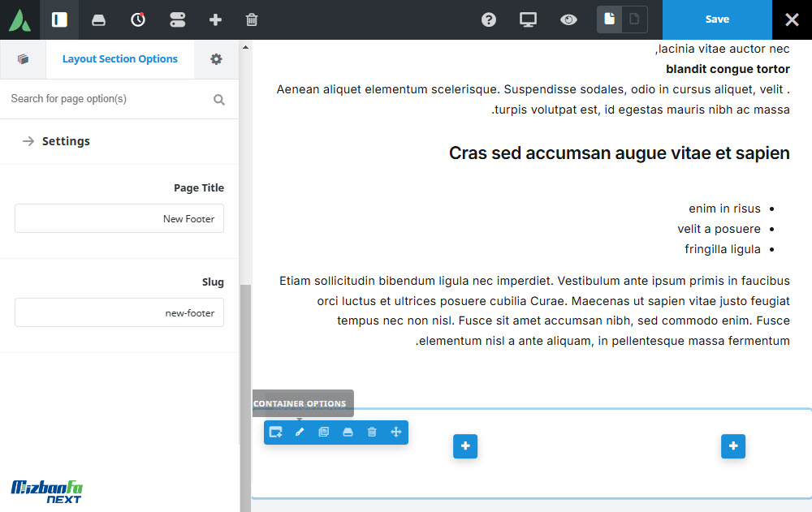Click the save container to library icon
This screenshot has height=512, width=812.
(x=348, y=432)
